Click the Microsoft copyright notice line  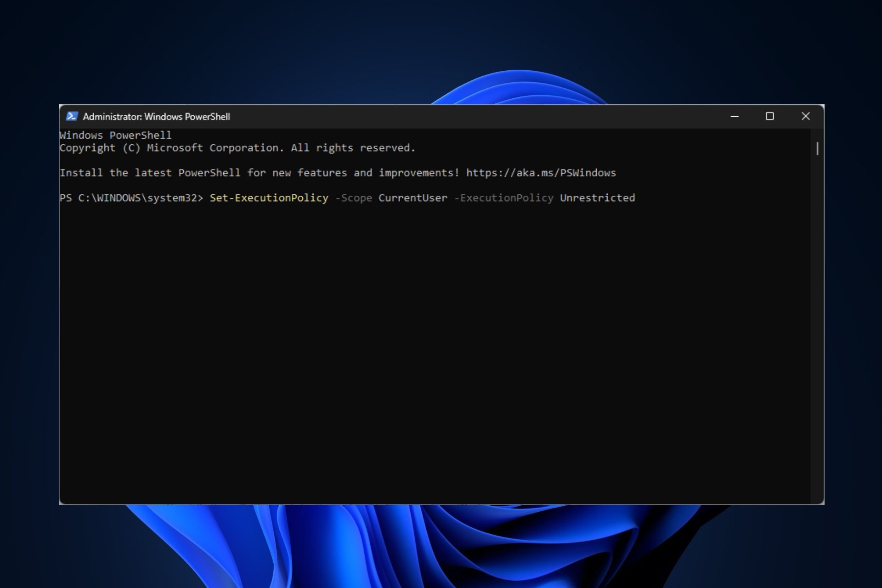click(x=237, y=147)
